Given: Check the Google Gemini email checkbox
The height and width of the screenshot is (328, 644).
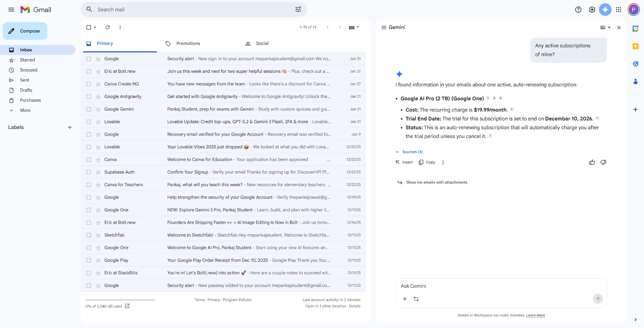Looking at the screenshot, I should point(89,109).
